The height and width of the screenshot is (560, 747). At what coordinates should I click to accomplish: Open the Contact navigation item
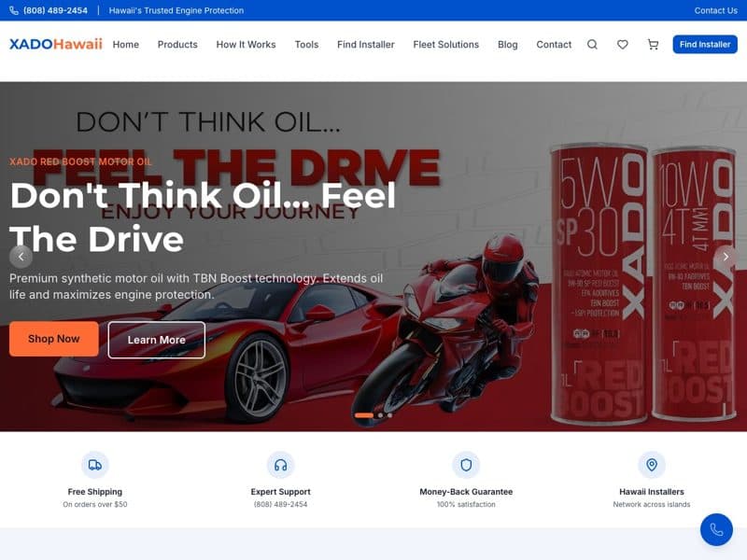(x=554, y=44)
